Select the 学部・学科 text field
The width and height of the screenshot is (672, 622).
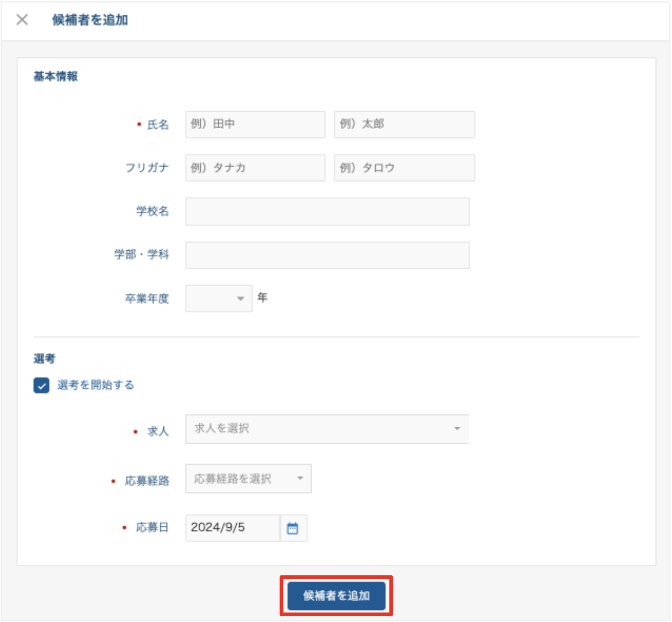click(x=327, y=255)
